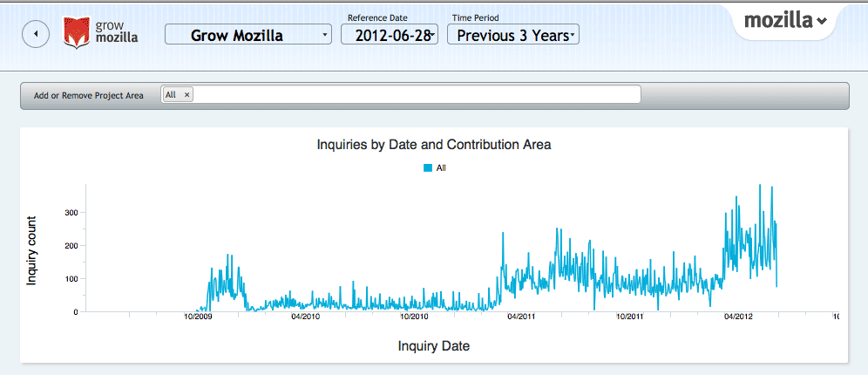
Task: Click the chart title text
Action: point(434,145)
